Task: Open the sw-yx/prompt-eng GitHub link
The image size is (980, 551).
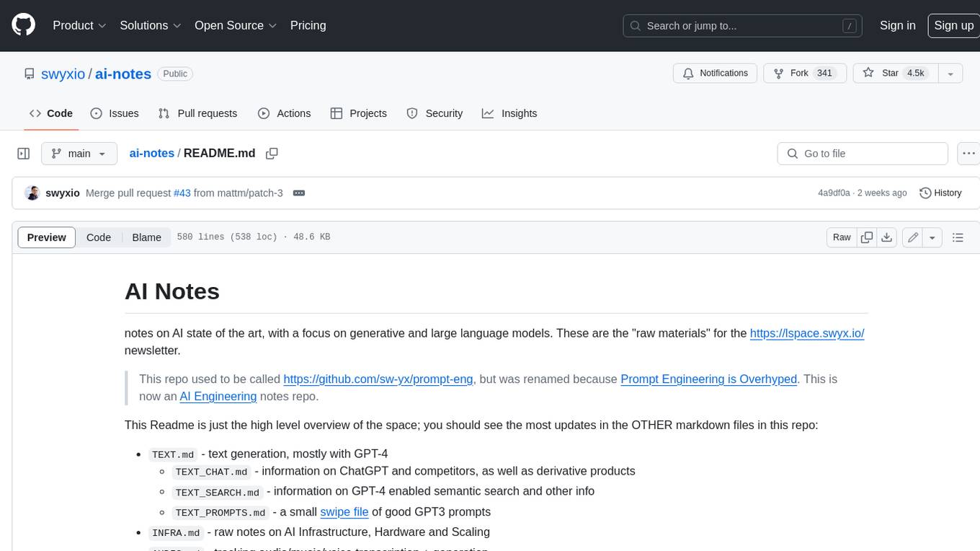Action: [378, 379]
